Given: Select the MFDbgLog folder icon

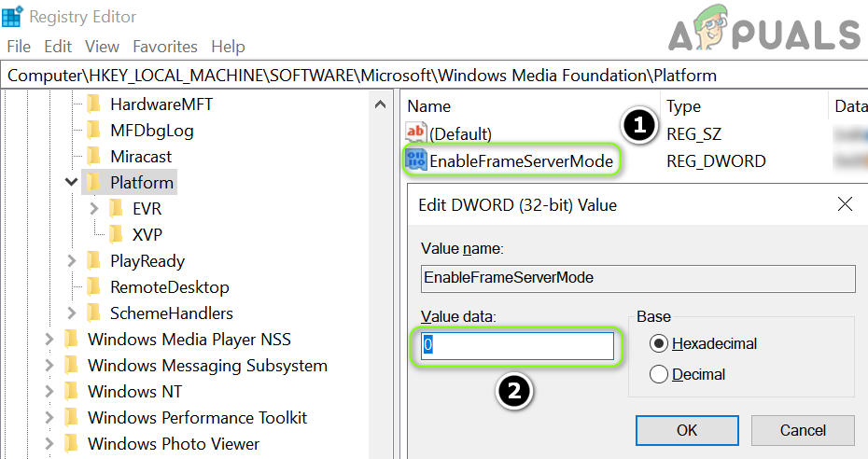Looking at the screenshot, I should click(94, 130).
